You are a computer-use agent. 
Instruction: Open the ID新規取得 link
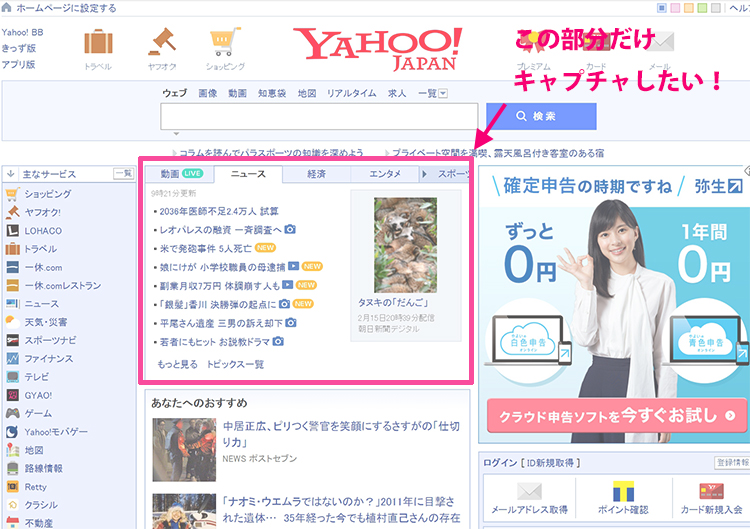pyautogui.click(x=550, y=463)
